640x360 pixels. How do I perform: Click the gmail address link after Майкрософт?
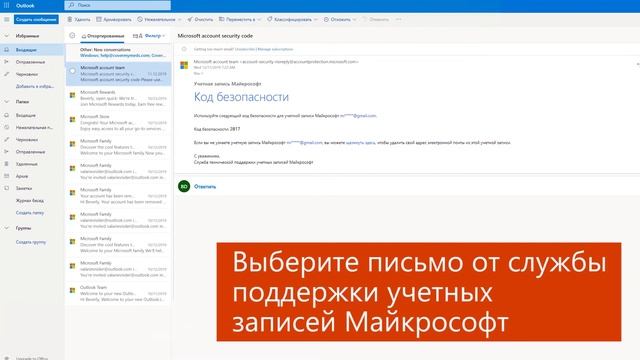[358, 116]
